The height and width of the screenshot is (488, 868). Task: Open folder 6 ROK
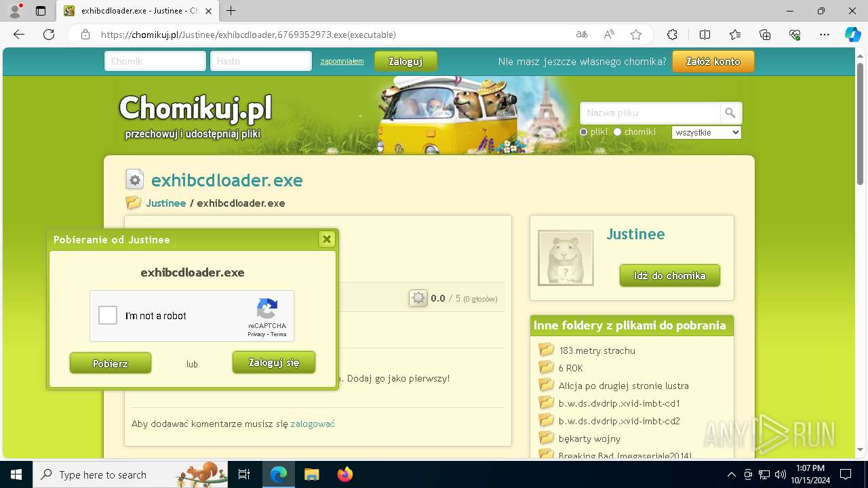(571, 368)
